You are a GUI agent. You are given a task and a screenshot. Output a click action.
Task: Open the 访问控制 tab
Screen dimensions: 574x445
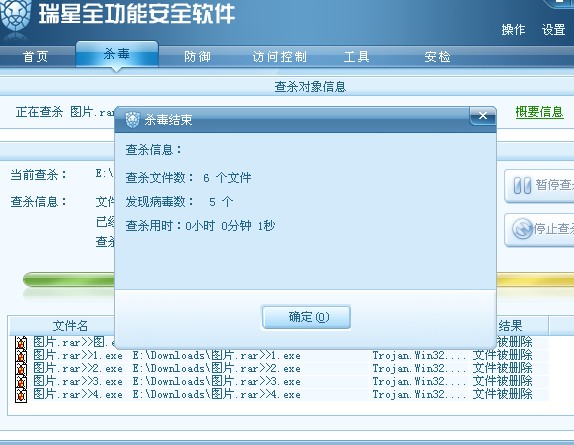[279, 57]
